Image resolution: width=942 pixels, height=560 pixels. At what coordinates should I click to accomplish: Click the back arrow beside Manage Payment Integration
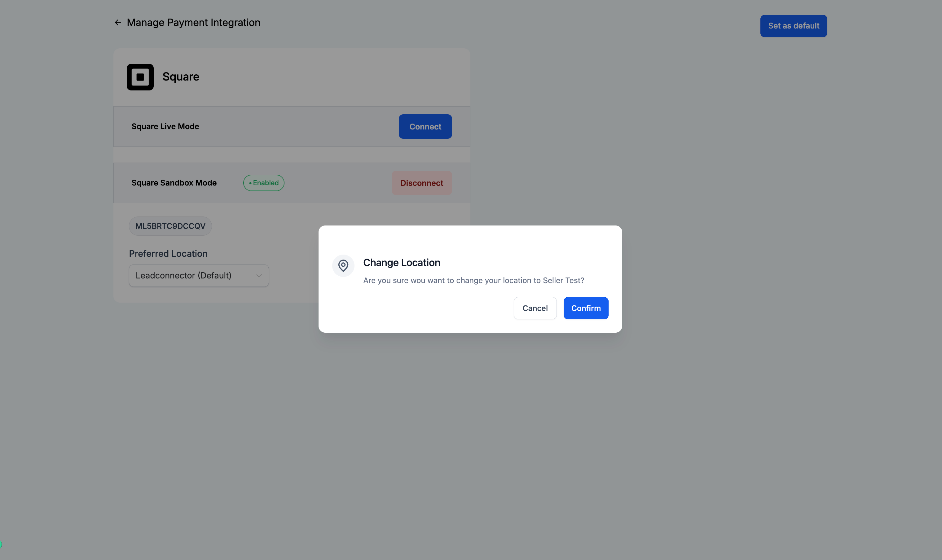[118, 23]
